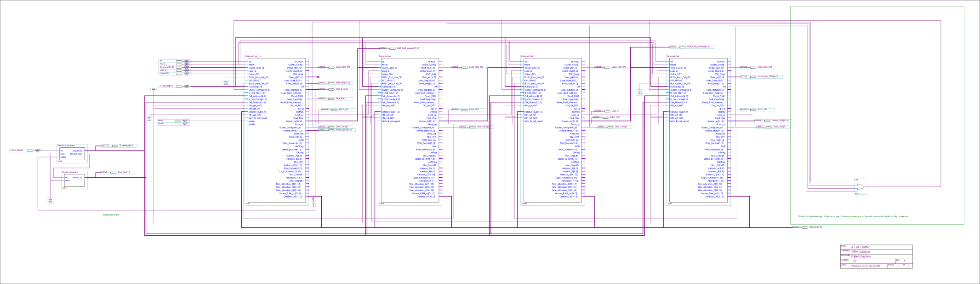This screenshot has width=980, height=284.
Task: Select the OR4 gate symbol
Action: [x=858, y=187]
